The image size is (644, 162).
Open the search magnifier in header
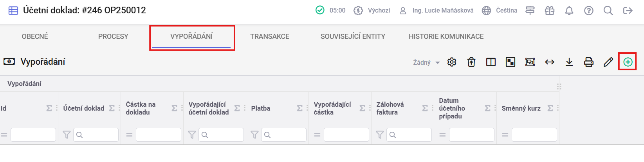pyautogui.click(x=608, y=11)
